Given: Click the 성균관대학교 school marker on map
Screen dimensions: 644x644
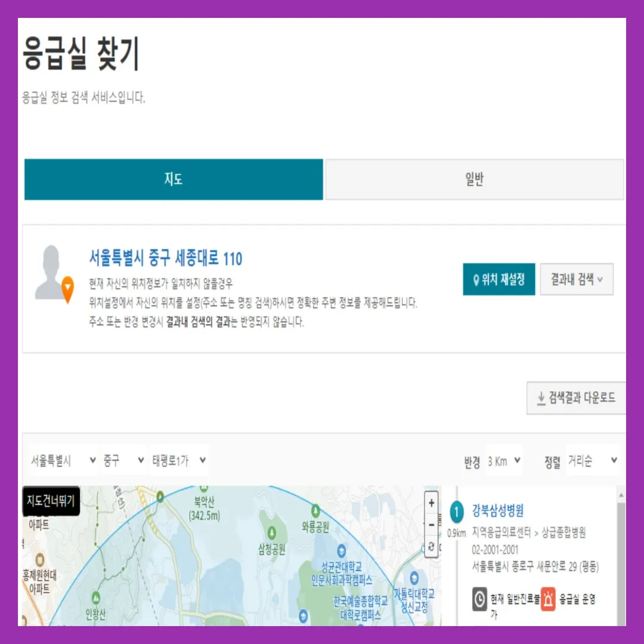Looking at the screenshot, I should click(341, 551).
